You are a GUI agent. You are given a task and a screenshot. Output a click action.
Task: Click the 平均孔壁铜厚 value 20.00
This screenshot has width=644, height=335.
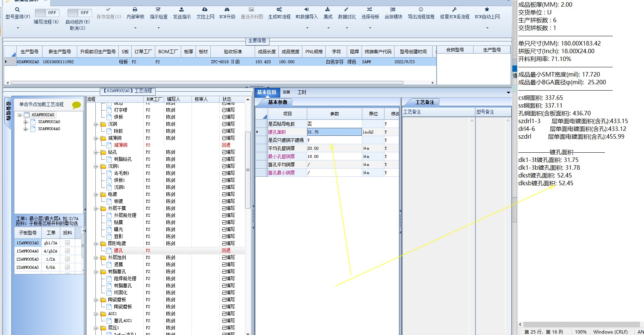[x=334, y=148]
